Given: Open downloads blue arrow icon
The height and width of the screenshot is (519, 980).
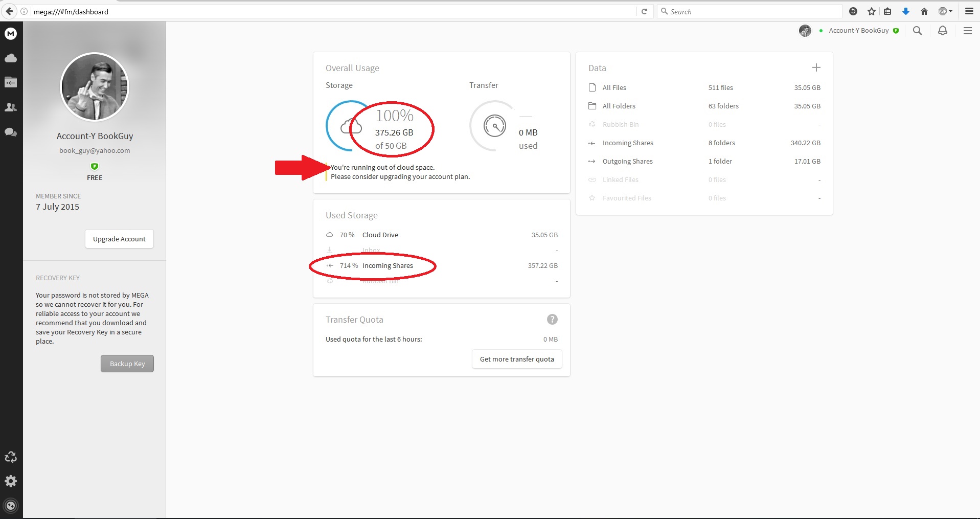Looking at the screenshot, I should (906, 11).
